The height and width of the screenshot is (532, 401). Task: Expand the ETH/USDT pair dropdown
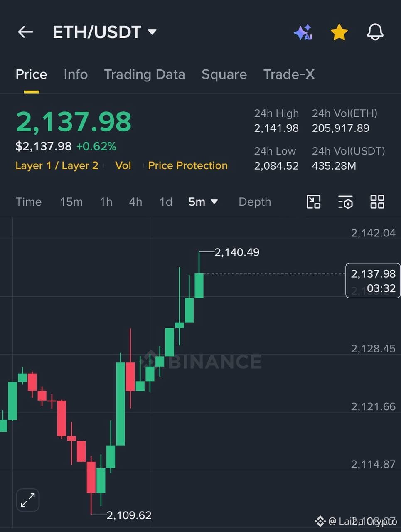click(x=105, y=32)
